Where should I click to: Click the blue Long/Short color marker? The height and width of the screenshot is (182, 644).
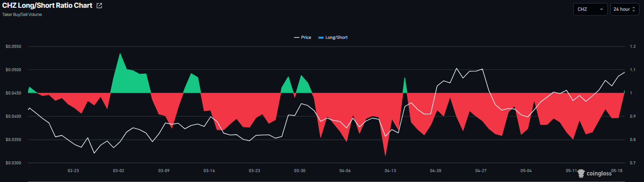(321, 38)
